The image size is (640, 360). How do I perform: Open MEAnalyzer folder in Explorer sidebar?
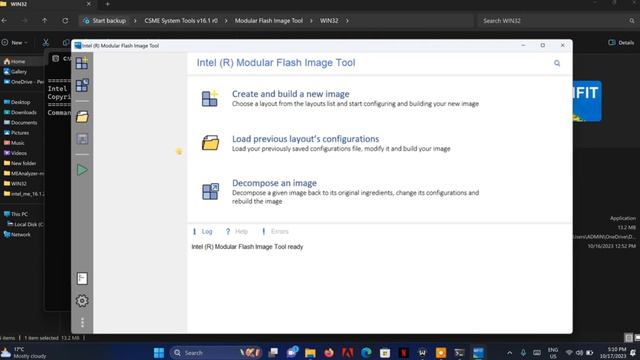(x=24, y=173)
